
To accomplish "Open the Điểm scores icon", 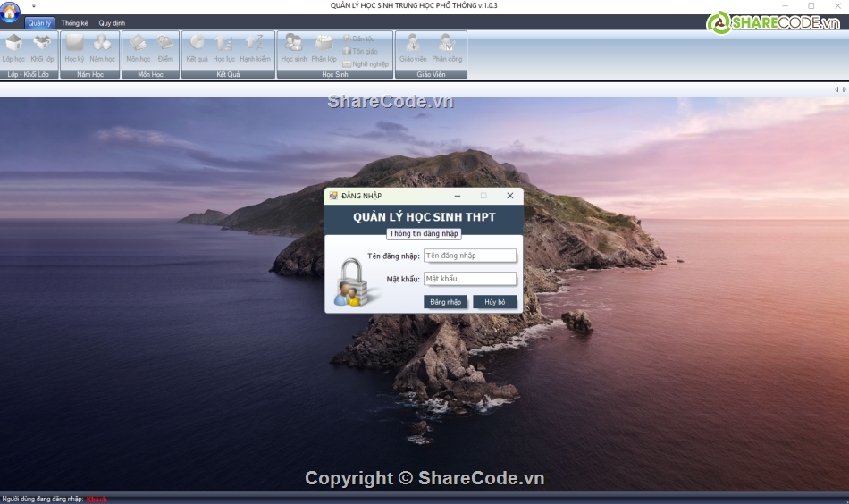I will [165, 47].
